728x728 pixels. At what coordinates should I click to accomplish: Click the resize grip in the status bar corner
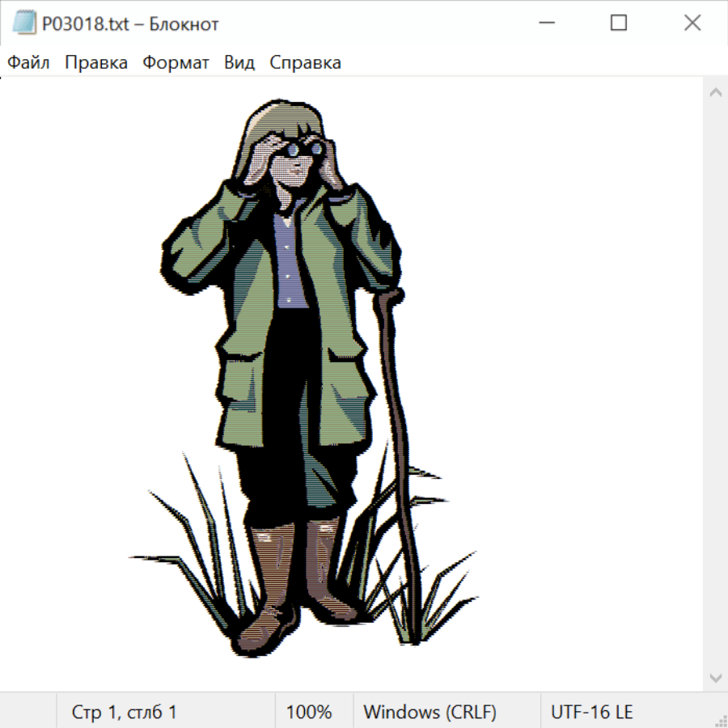(x=721, y=721)
